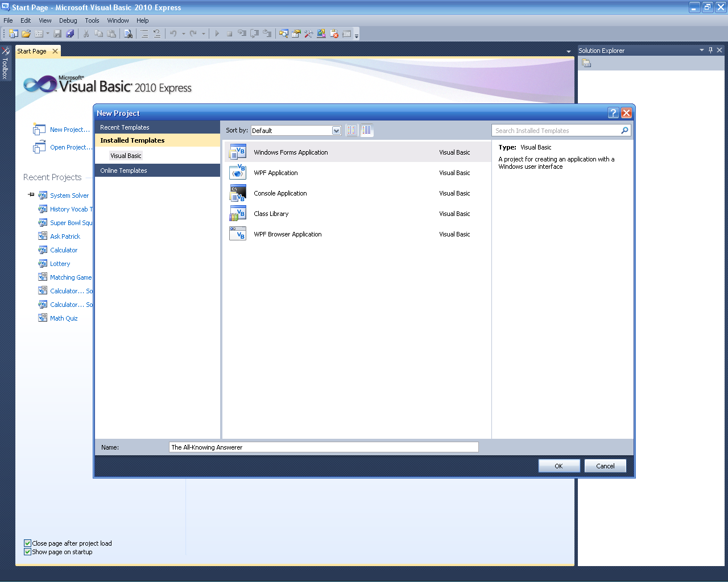Screen dimensions: 728x582
Task: Click the Undo toolbar icon
Action: pos(173,34)
